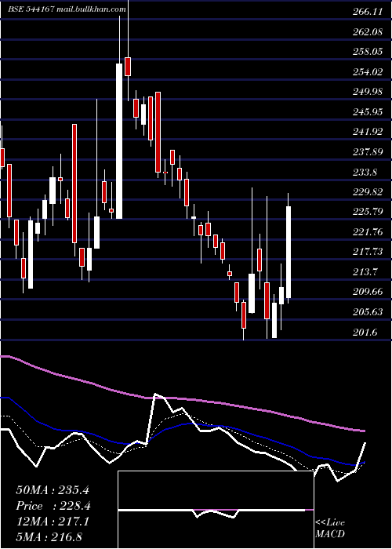Click the 245.95 price axis label
Image resolution: width=392 pixels, height=549 pixels.
coord(367,111)
